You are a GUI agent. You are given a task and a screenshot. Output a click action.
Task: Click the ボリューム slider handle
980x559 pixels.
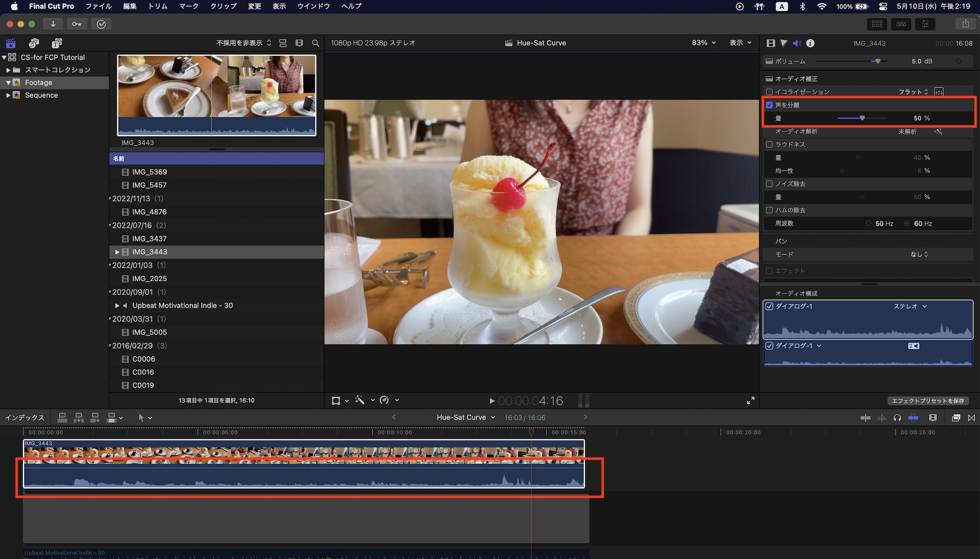point(878,61)
